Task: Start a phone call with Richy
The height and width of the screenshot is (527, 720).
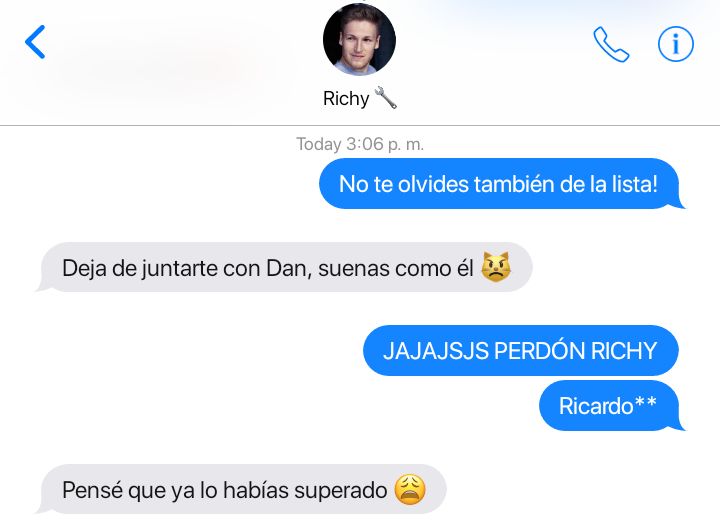Action: [611, 44]
